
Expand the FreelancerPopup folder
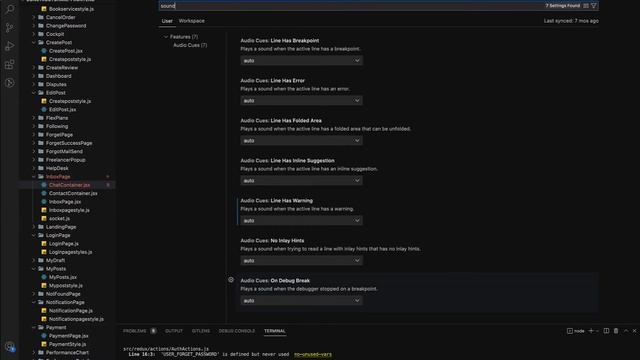(34, 160)
